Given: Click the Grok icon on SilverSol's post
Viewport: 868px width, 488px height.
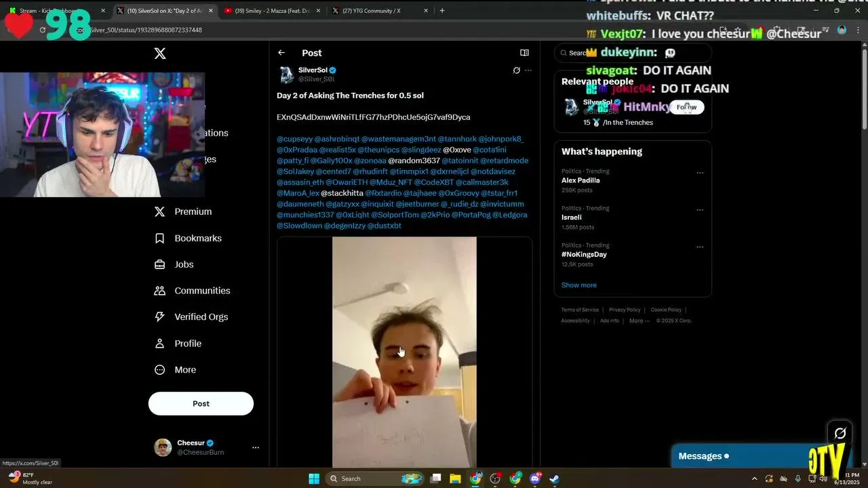Looking at the screenshot, I should (x=516, y=70).
